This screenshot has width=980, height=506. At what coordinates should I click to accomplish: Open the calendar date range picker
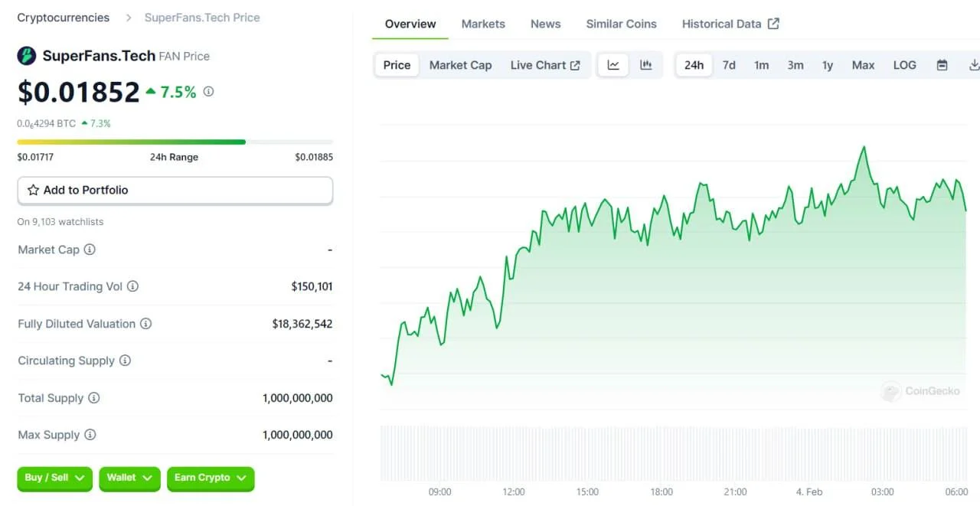(942, 65)
